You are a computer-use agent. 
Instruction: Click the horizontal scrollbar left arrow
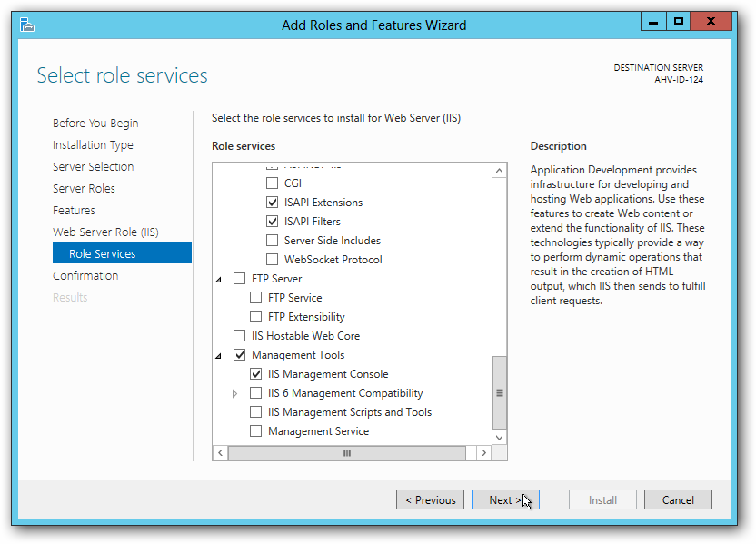[x=220, y=453]
